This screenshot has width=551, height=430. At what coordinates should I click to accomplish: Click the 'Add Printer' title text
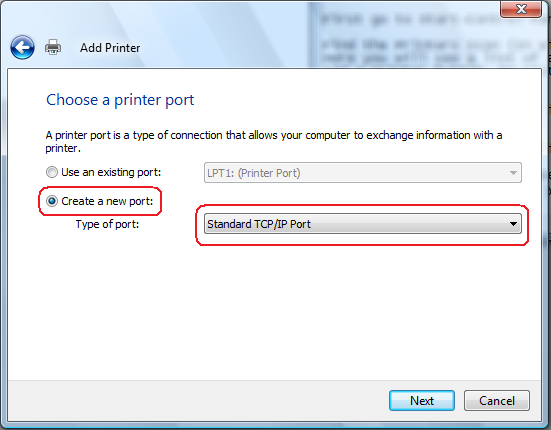pyautogui.click(x=110, y=48)
